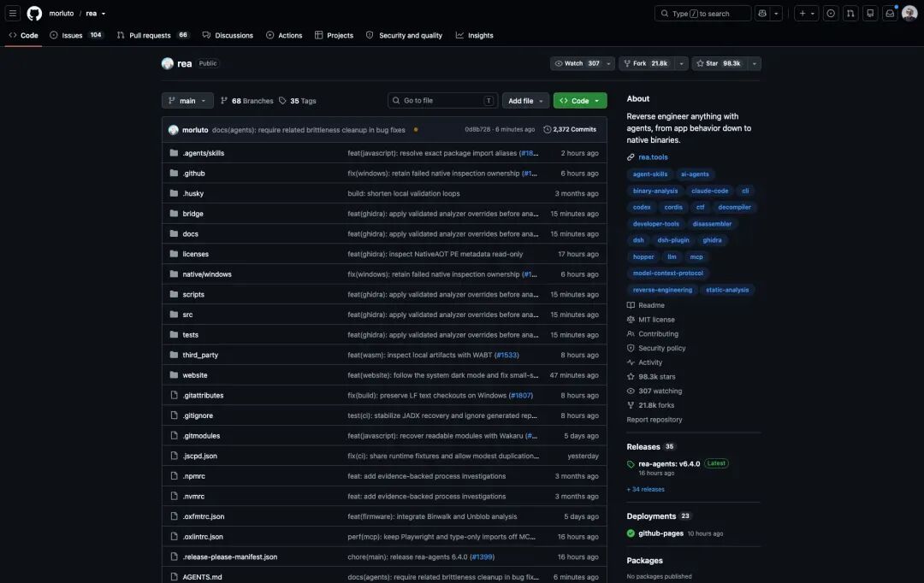924x583 pixels.
Task: Open the Discussions tab
Action: coord(228,35)
